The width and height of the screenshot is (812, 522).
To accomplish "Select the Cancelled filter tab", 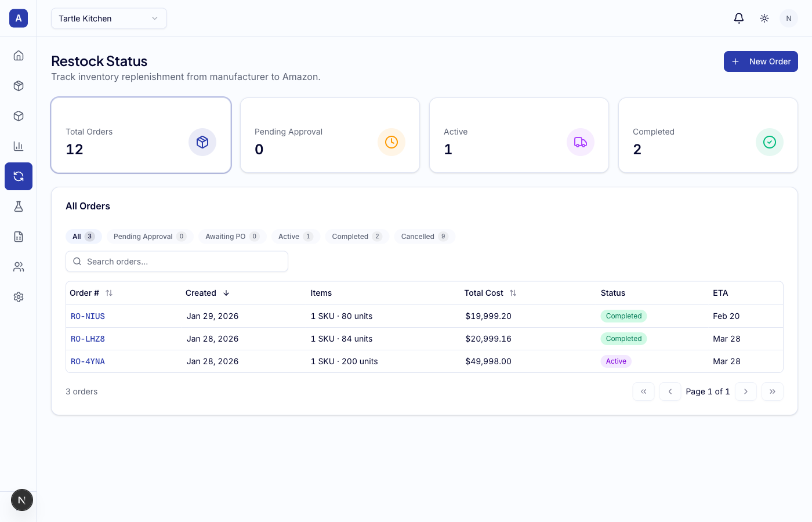I will click(425, 236).
